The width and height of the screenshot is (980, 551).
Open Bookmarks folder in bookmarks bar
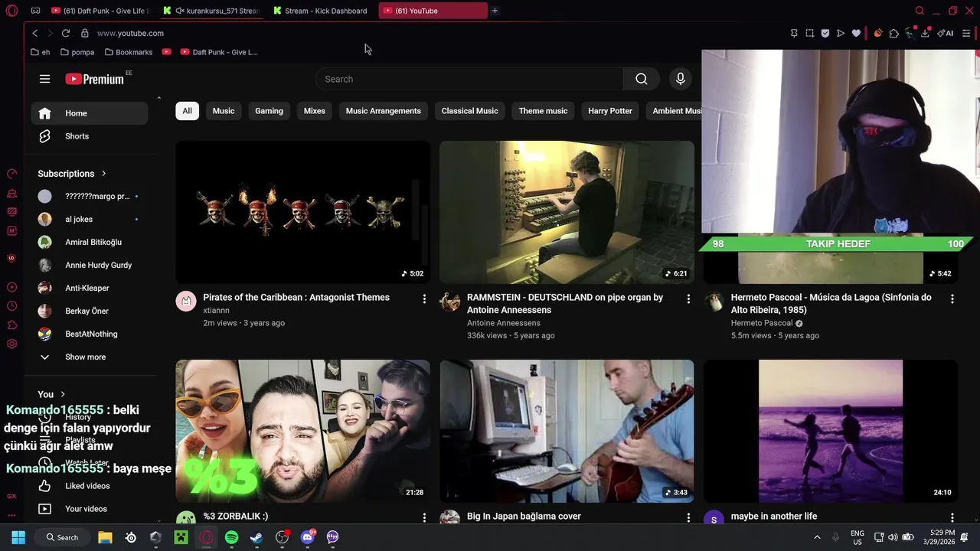pos(129,52)
